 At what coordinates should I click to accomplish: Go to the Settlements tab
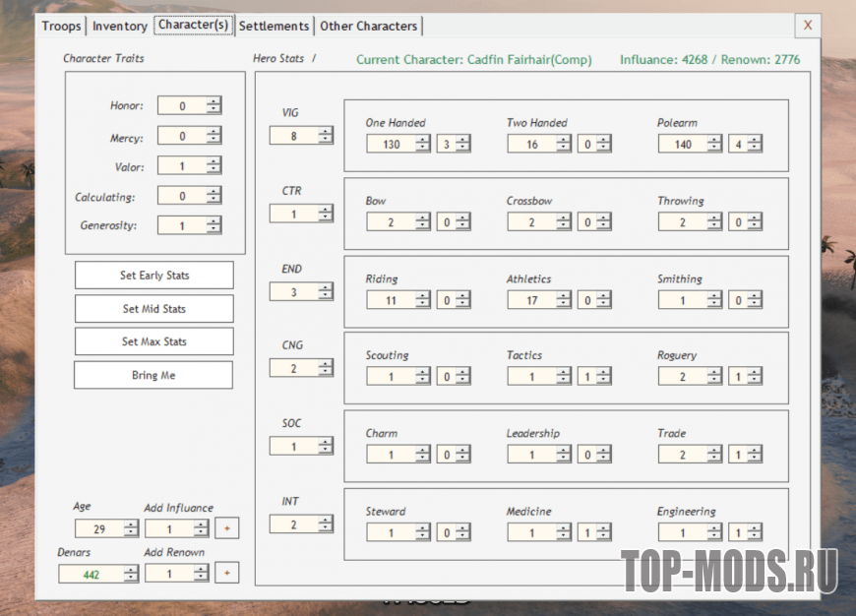[275, 26]
